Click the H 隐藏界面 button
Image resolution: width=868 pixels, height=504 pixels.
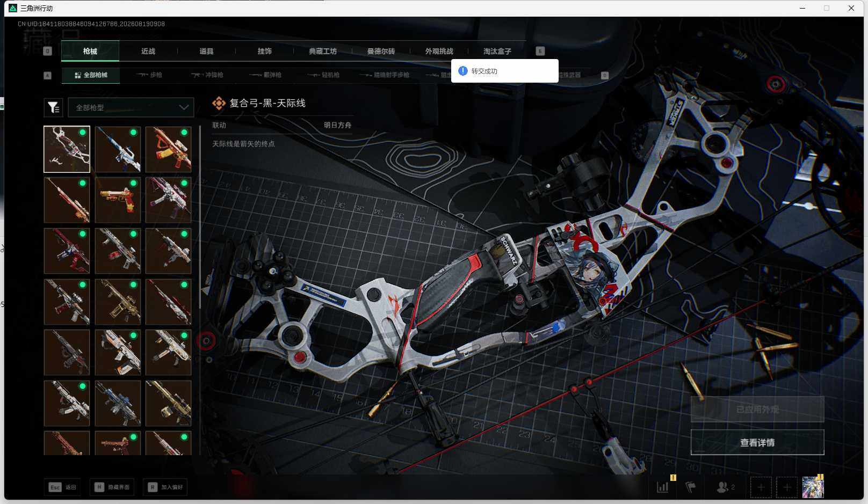pyautogui.click(x=112, y=487)
